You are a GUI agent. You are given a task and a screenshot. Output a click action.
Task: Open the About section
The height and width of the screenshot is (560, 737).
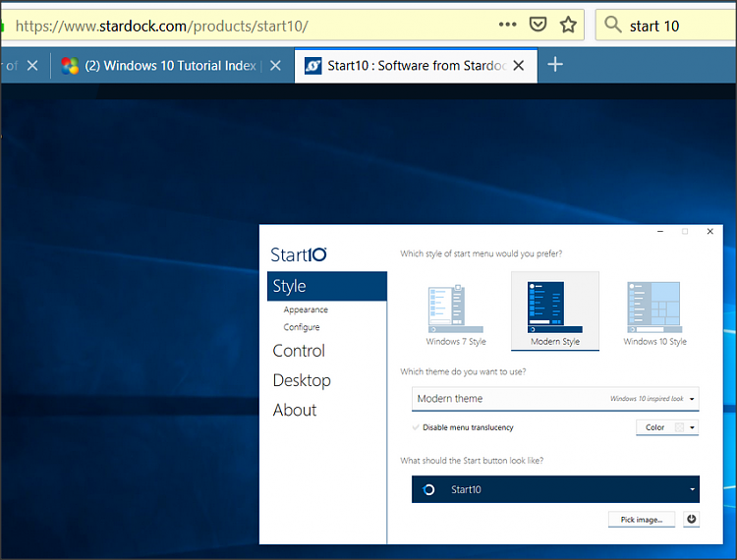click(295, 410)
